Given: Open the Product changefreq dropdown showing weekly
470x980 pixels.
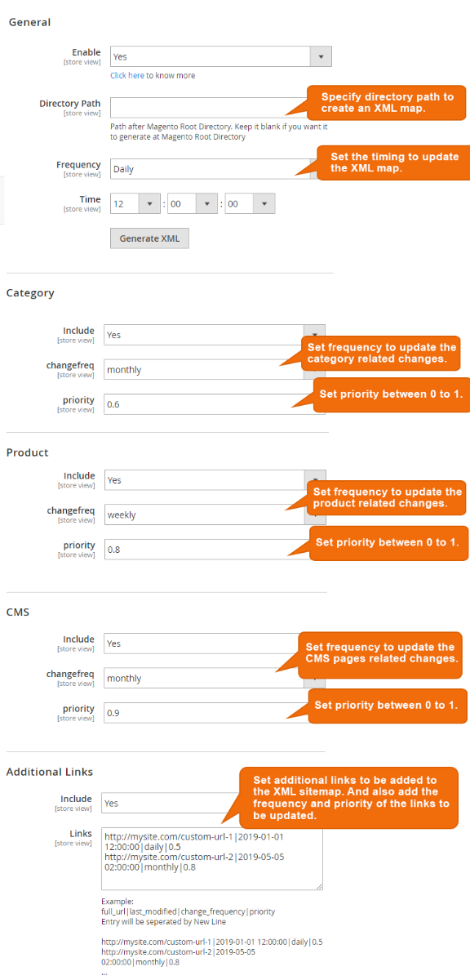Looking at the screenshot, I should [x=204, y=514].
